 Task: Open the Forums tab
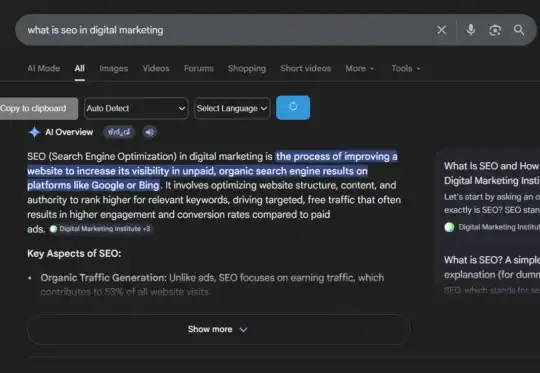coord(199,69)
